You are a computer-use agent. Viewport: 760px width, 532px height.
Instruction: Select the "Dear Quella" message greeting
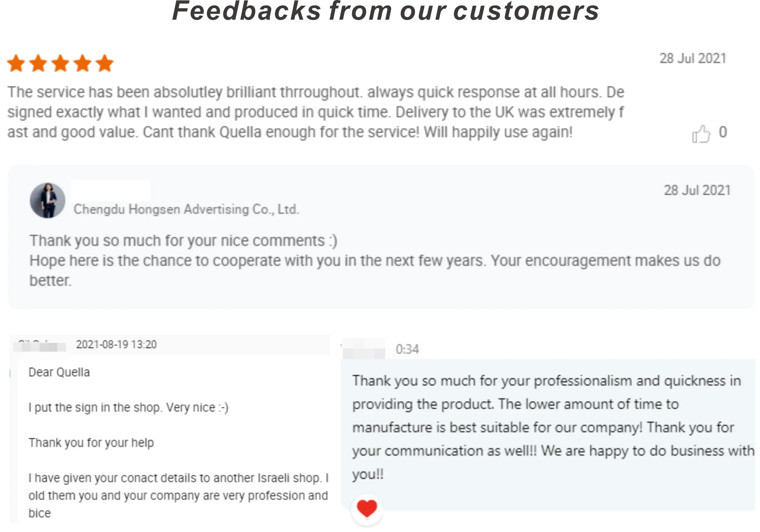pyautogui.click(x=59, y=372)
